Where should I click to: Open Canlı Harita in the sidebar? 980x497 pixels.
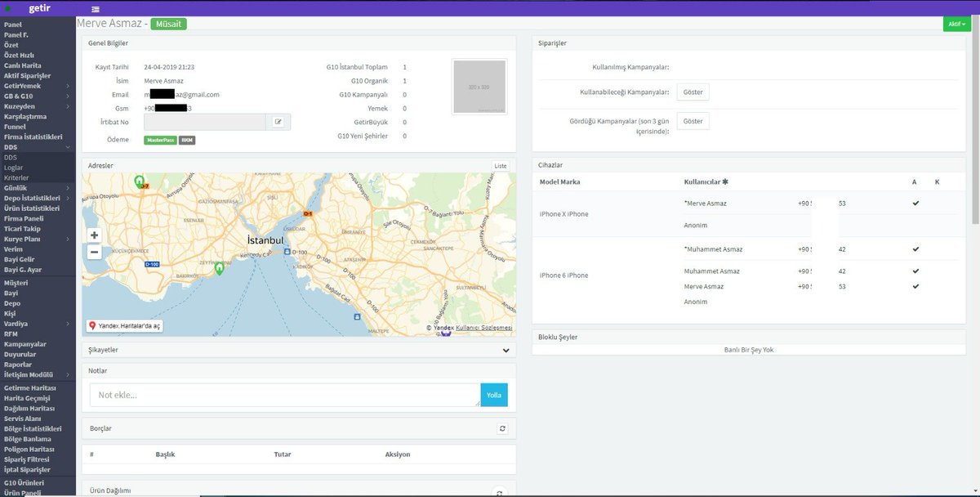(x=23, y=65)
